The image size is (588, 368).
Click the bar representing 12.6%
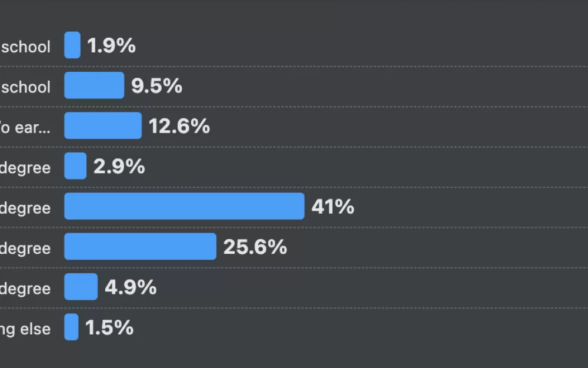point(103,125)
